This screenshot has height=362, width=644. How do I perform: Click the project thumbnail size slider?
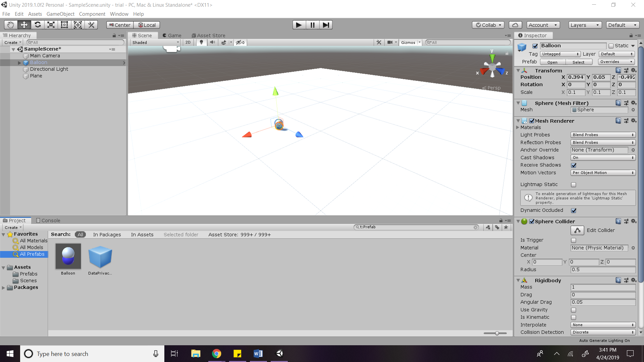point(497,333)
